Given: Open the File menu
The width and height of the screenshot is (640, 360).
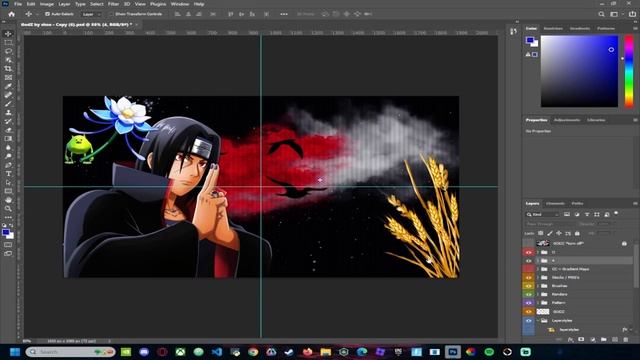Looking at the screenshot, I should (18, 4).
